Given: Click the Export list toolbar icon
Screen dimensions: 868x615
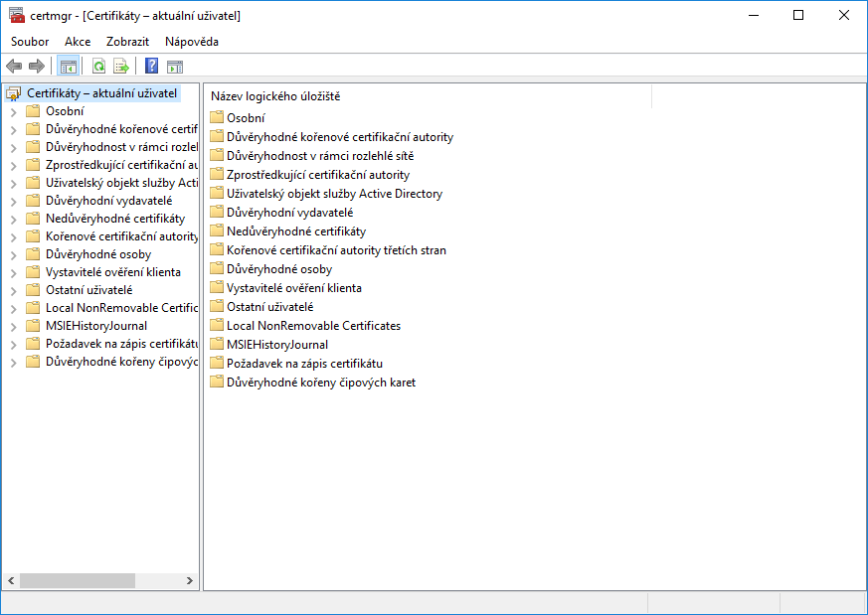Looking at the screenshot, I should tap(120, 66).
